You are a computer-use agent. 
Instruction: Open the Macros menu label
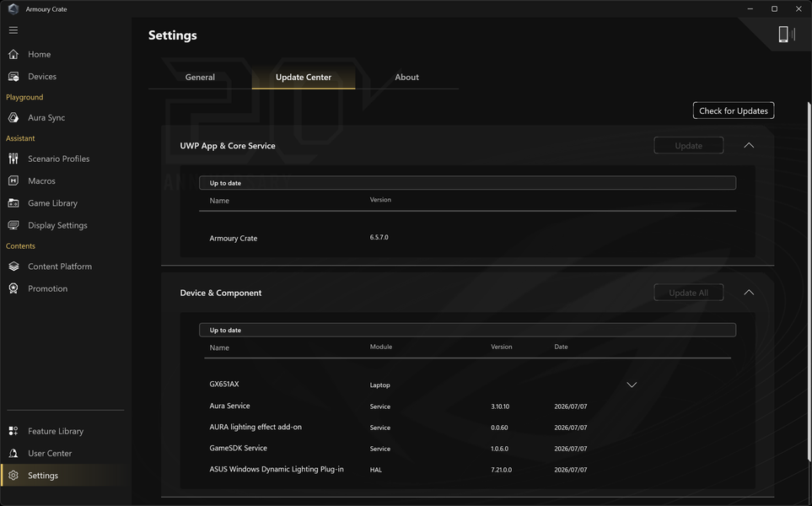point(41,181)
